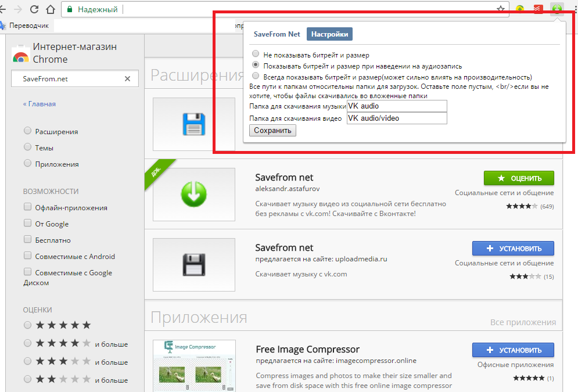Filter by four stars и больше
Image resolution: width=578 pixels, height=392 pixels.
tap(27, 343)
